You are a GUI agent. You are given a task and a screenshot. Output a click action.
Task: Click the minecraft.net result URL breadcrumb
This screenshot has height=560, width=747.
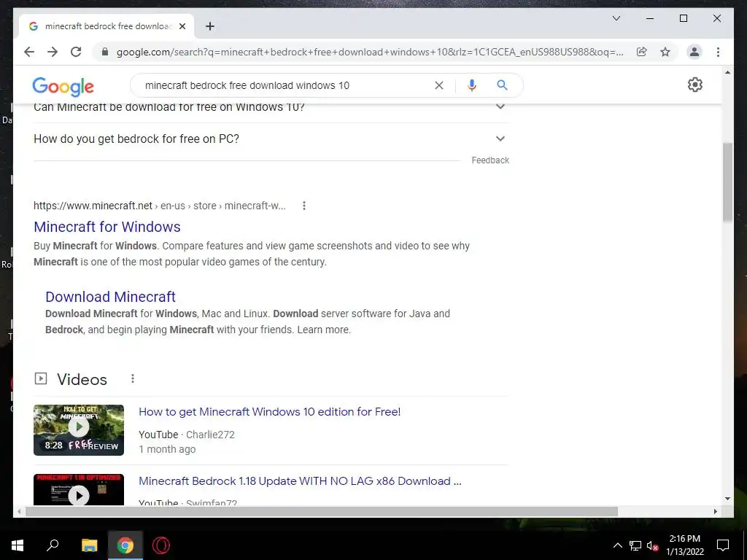(x=160, y=206)
